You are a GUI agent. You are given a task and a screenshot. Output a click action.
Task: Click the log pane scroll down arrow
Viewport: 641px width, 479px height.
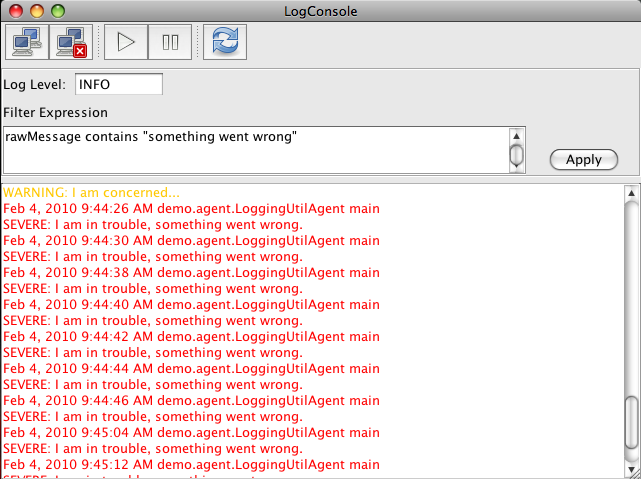[632, 469]
